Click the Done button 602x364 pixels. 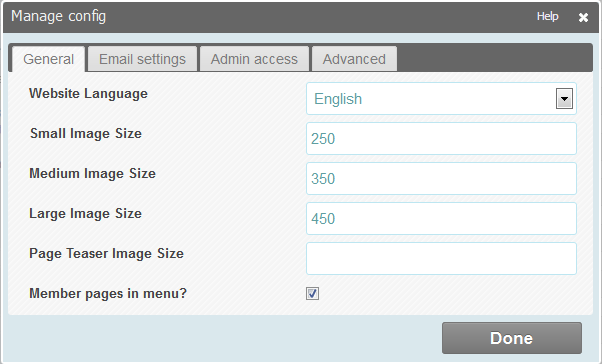(512, 338)
